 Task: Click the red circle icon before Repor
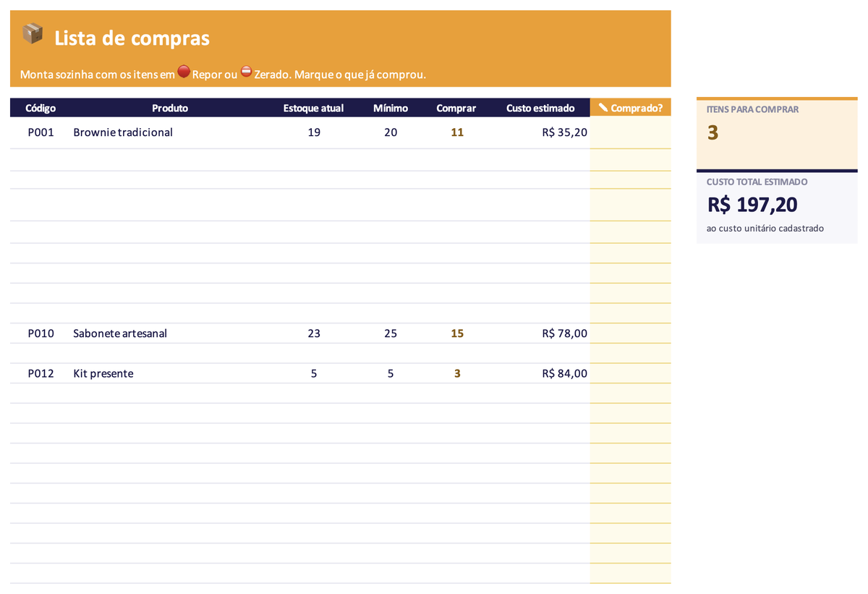(x=184, y=72)
